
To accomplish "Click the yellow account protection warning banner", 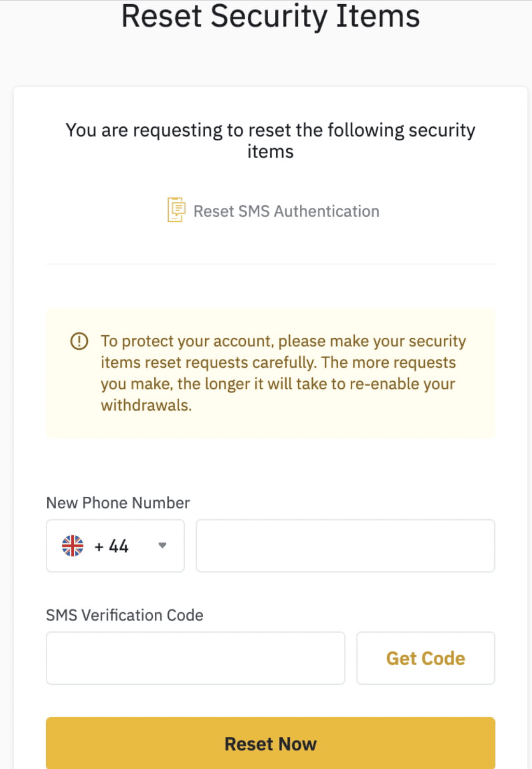I will coord(271,373).
